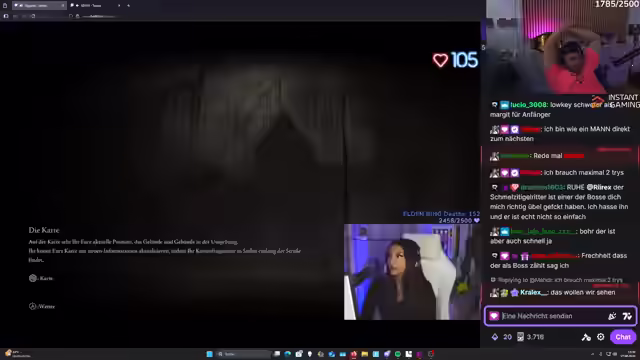Image resolution: width=640 pixels, height=360 pixels.
Task: Click the heart badge icon in message field
Action: pyautogui.click(x=494, y=316)
